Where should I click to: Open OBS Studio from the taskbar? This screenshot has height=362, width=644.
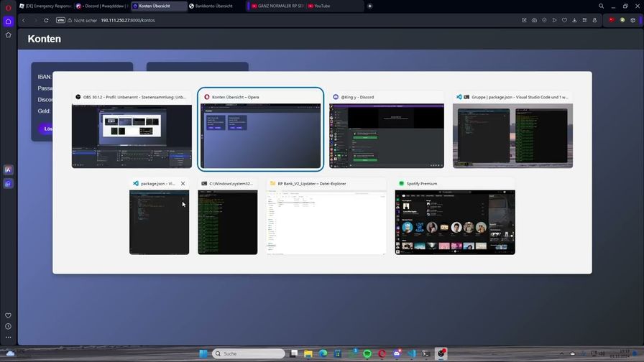(x=441, y=353)
